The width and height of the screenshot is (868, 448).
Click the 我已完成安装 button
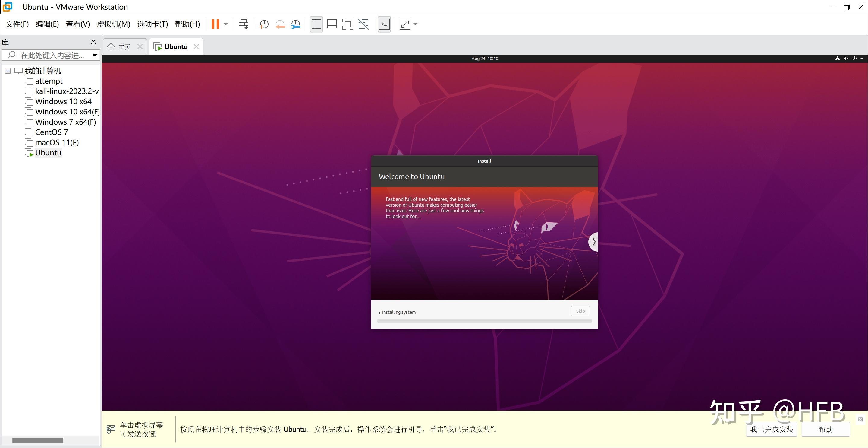pyautogui.click(x=772, y=429)
